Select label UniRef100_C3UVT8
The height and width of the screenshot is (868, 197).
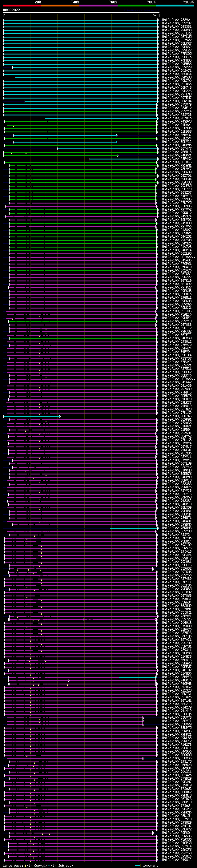tap(177, 717)
